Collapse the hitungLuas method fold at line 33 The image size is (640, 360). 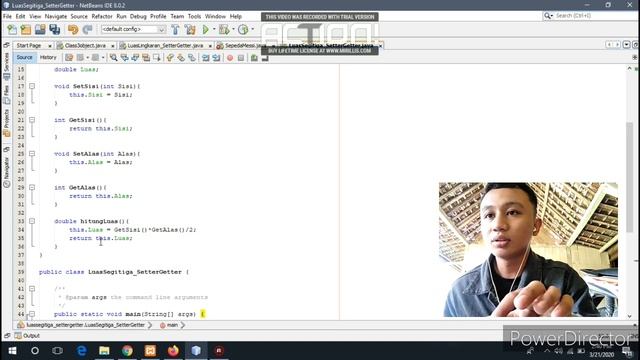click(32, 221)
